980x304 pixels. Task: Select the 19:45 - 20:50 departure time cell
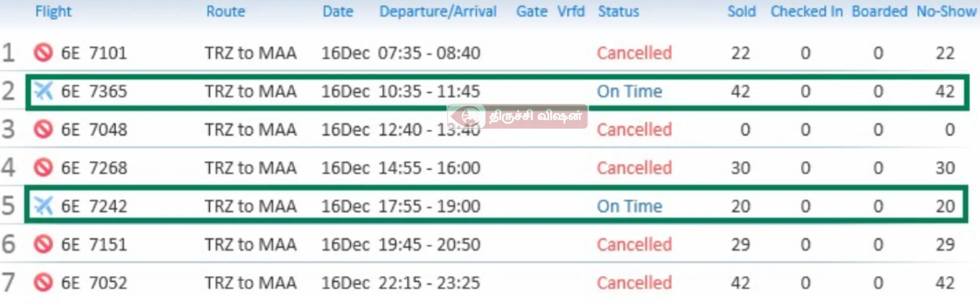[429, 244]
